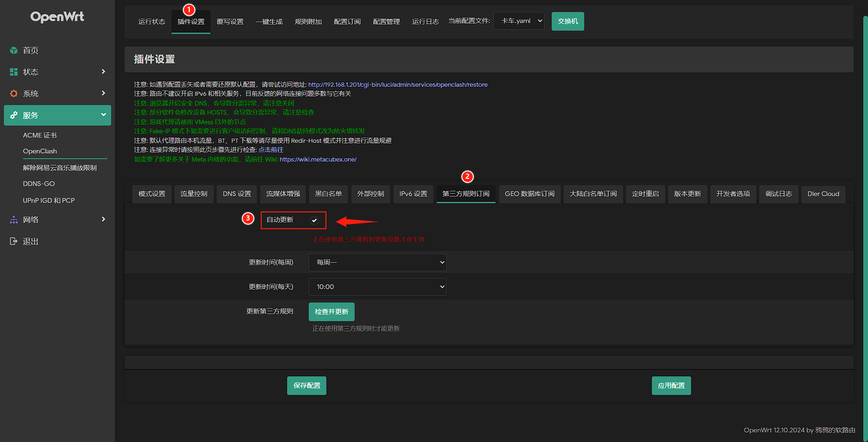Expand the 系统 menu chevron

[103, 93]
